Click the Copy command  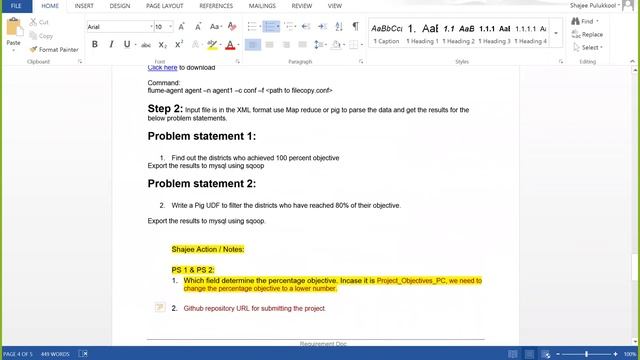(41, 36)
